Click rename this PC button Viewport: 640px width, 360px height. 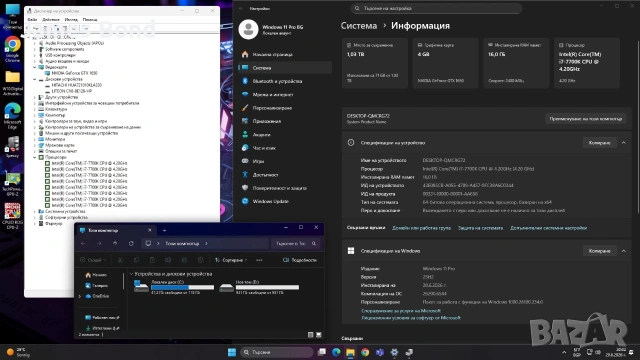586,119
